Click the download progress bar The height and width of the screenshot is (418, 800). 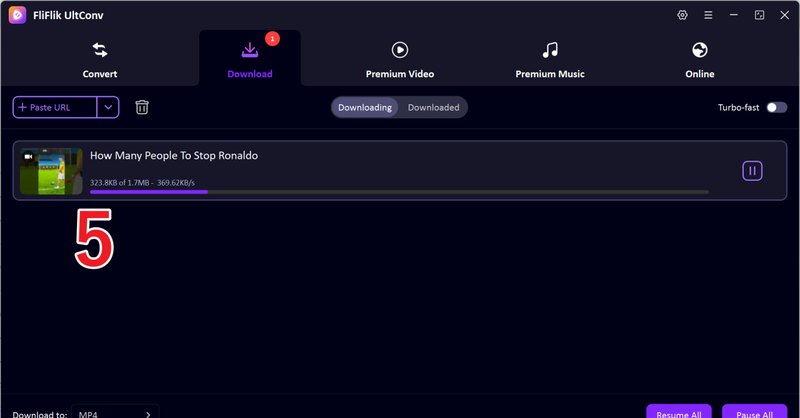pos(399,192)
